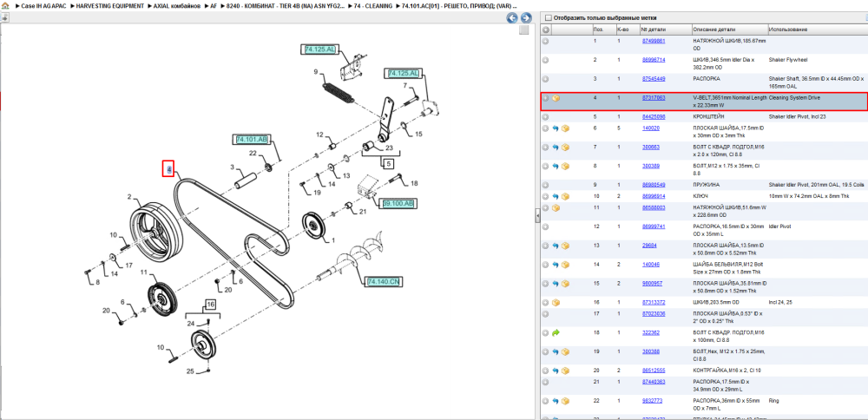Open 74 - CLEANING breadcrumb
The image size is (868, 420).
point(375,5)
